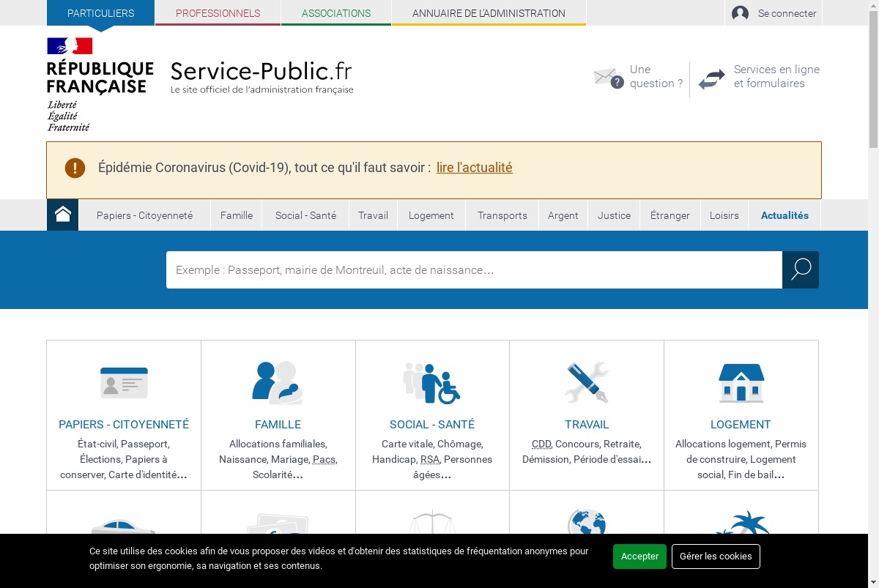Focus the search field with Passeport example

(474, 269)
